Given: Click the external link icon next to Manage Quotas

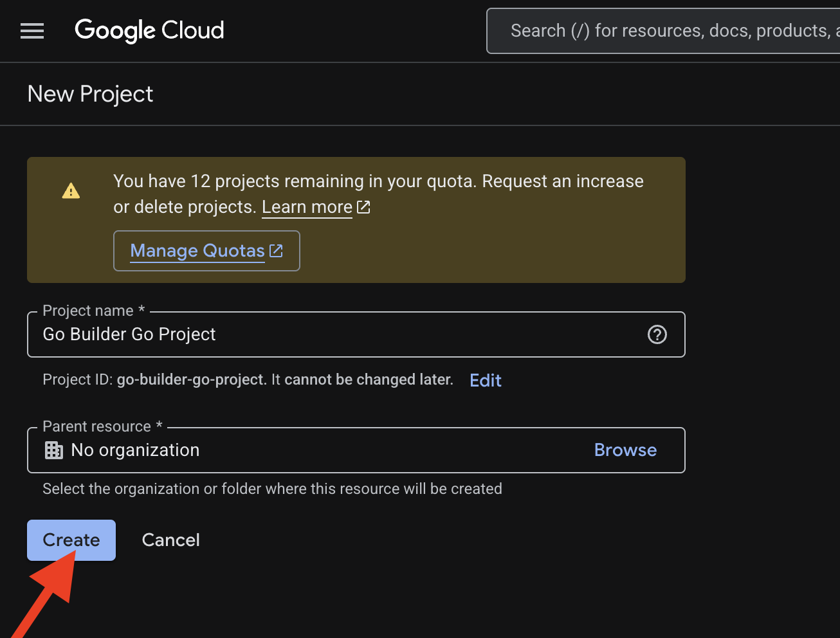Looking at the screenshot, I should (276, 251).
